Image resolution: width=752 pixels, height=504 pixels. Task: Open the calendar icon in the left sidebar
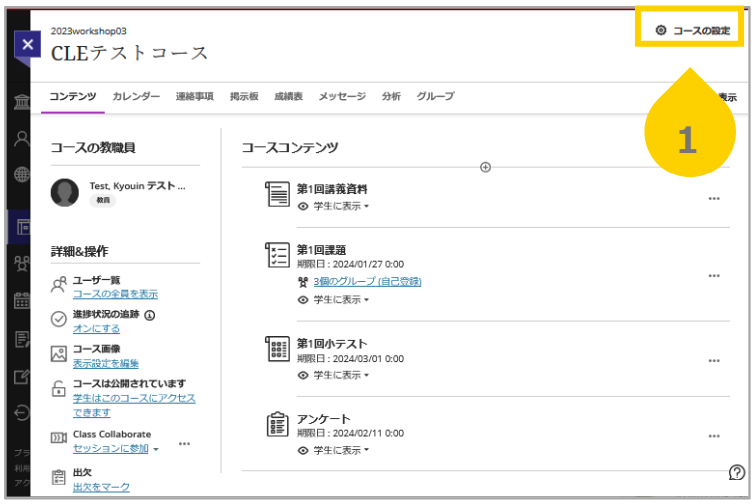coord(22,301)
